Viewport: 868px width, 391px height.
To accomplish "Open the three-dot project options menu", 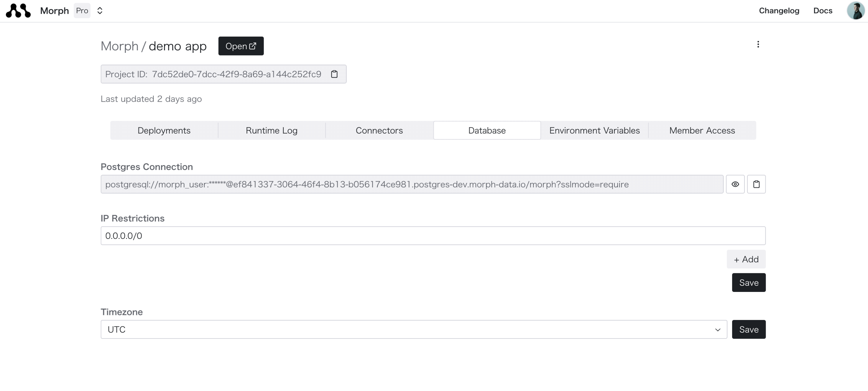I will point(758,45).
